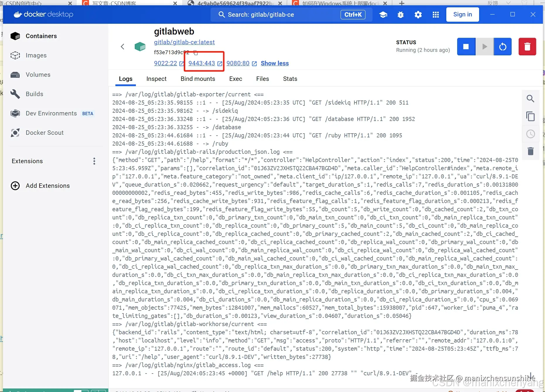Copy the logs to clipboard

click(530, 116)
